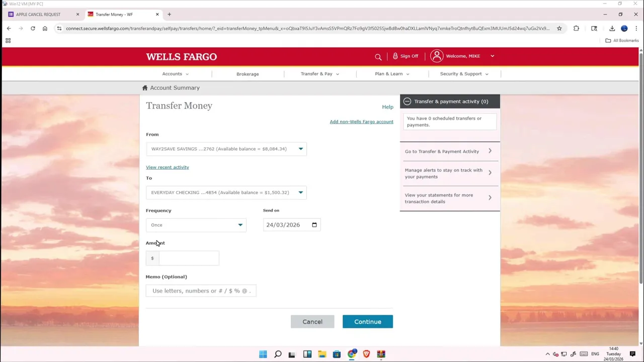Click the Account Summary home icon
644x362 pixels.
click(x=145, y=88)
